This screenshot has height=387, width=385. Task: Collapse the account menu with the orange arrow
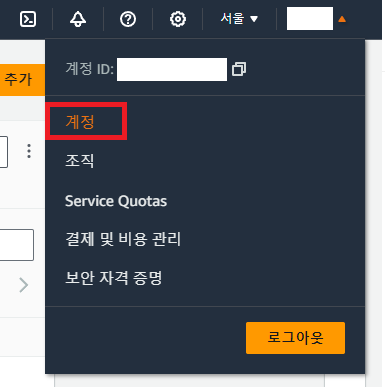click(342, 19)
